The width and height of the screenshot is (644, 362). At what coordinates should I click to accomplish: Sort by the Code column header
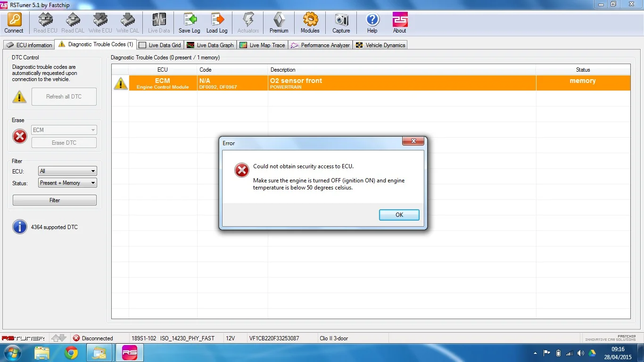point(232,70)
